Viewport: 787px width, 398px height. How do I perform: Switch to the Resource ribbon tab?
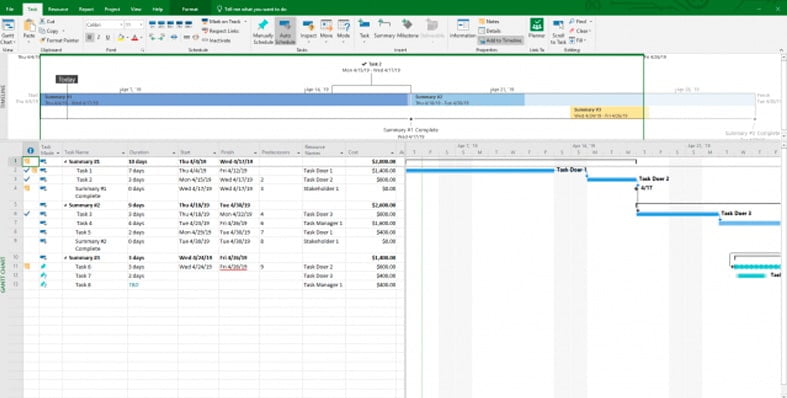click(x=58, y=9)
